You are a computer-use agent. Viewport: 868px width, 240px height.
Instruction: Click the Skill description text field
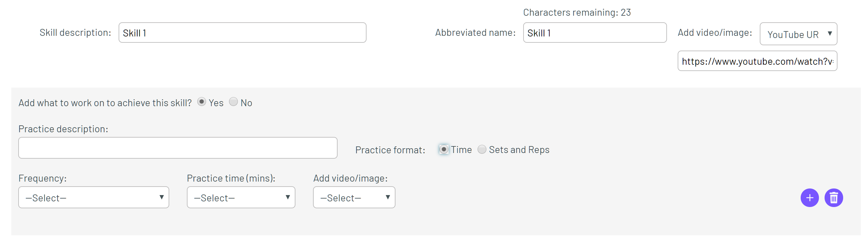[x=242, y=33]
